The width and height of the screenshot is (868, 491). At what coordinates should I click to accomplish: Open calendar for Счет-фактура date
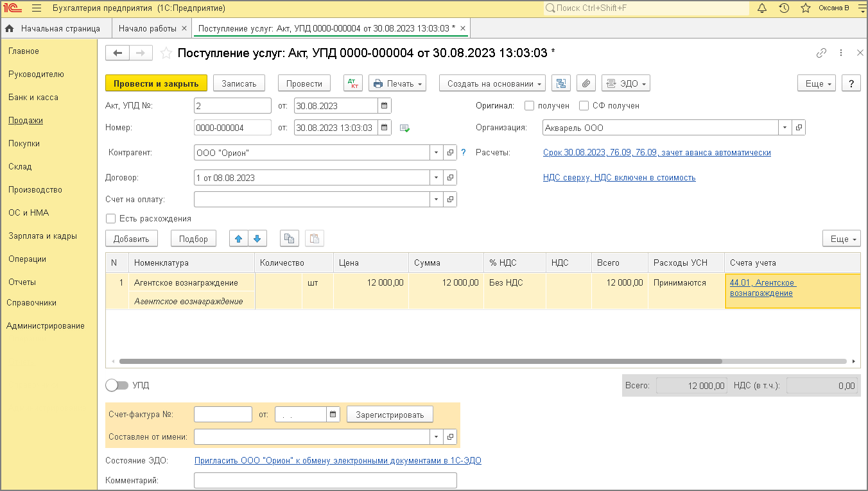click(333, 415)
